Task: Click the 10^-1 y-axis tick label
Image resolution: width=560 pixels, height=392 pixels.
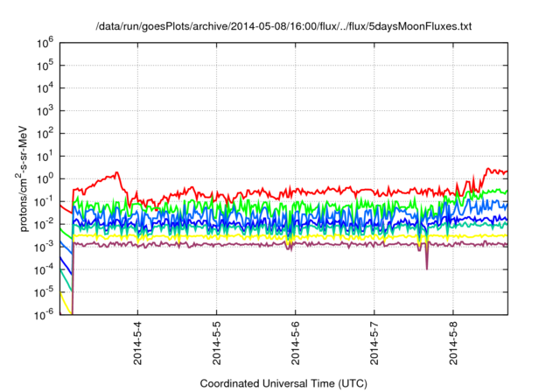Action: tap(45, 201)
